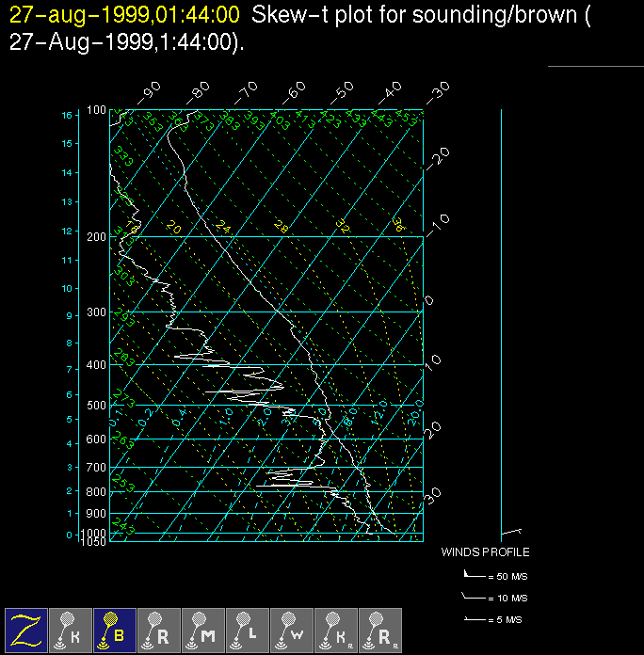
Task: Select the last R balloon icon with R subscript
Action: click(x=381, y=630)
